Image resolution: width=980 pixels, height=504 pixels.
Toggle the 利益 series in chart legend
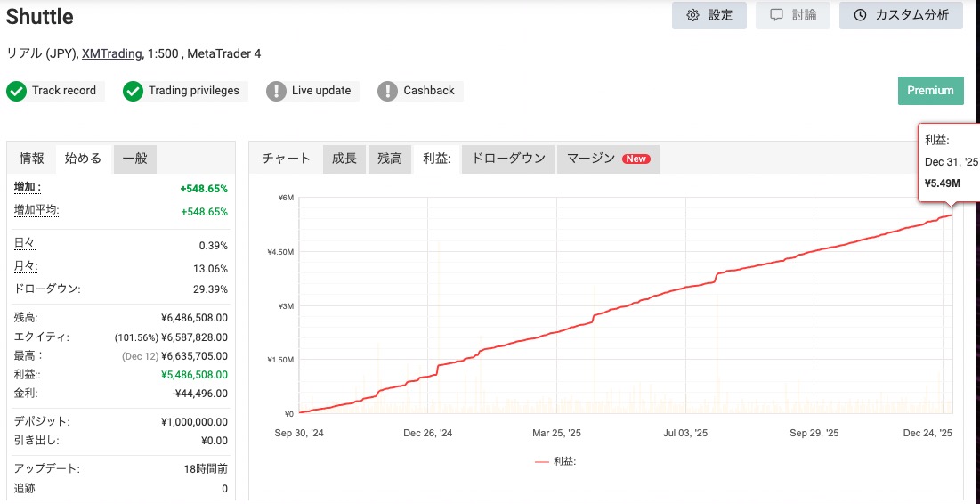coord(555,461)
